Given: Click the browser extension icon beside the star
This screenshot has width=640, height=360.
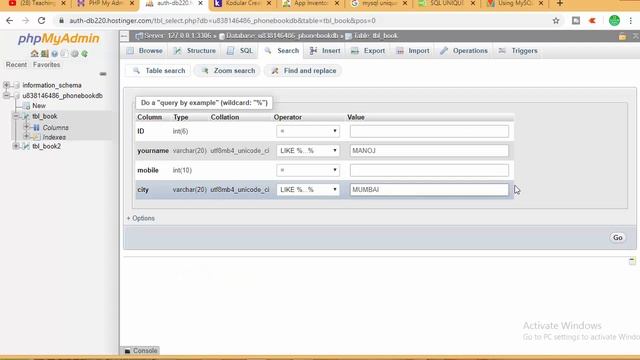Looking at the screenshot, I should click(576, 20).
